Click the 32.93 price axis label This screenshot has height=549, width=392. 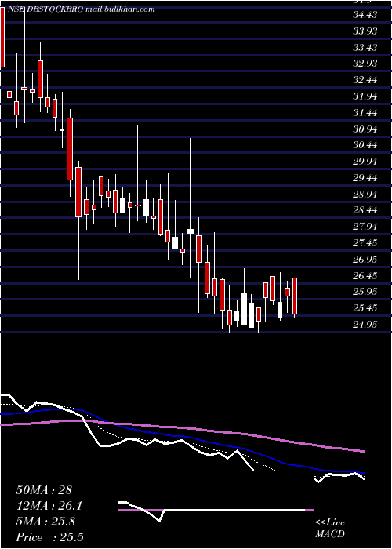tap(366, 64)
